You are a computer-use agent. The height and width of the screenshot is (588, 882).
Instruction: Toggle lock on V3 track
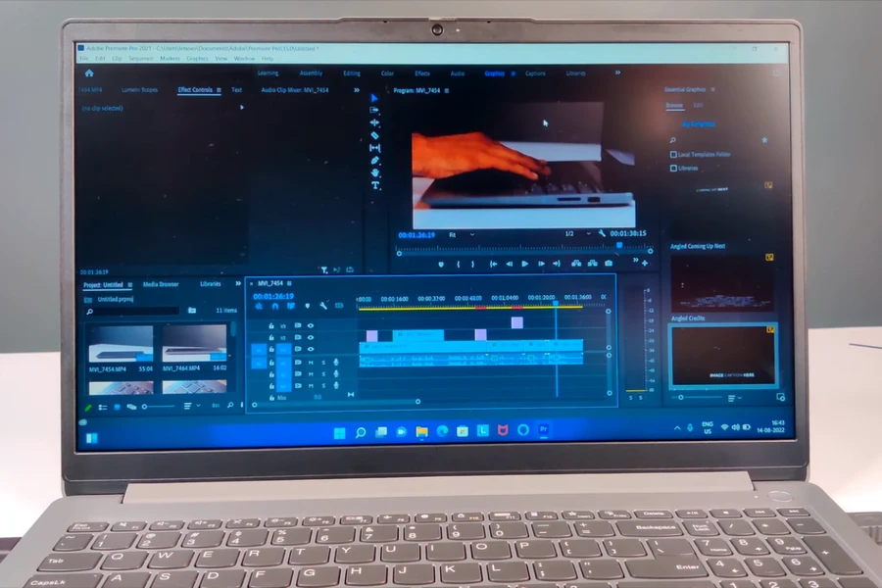pos(271,325)
